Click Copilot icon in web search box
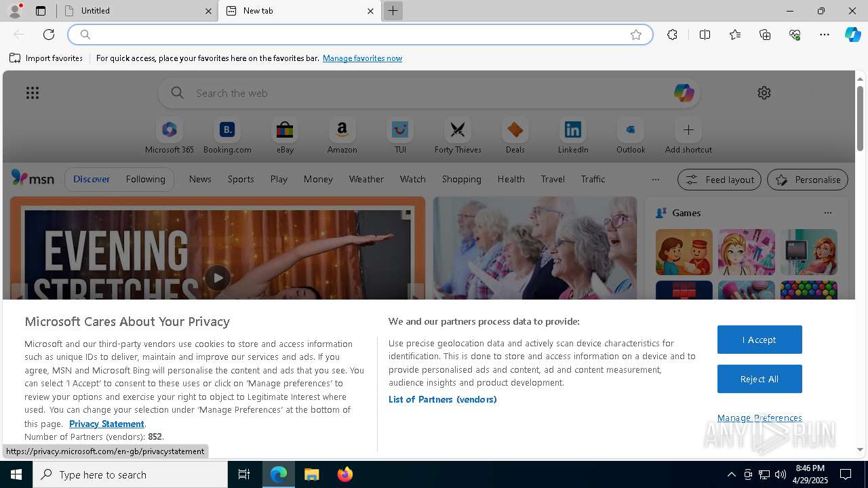 coord(684,93)
